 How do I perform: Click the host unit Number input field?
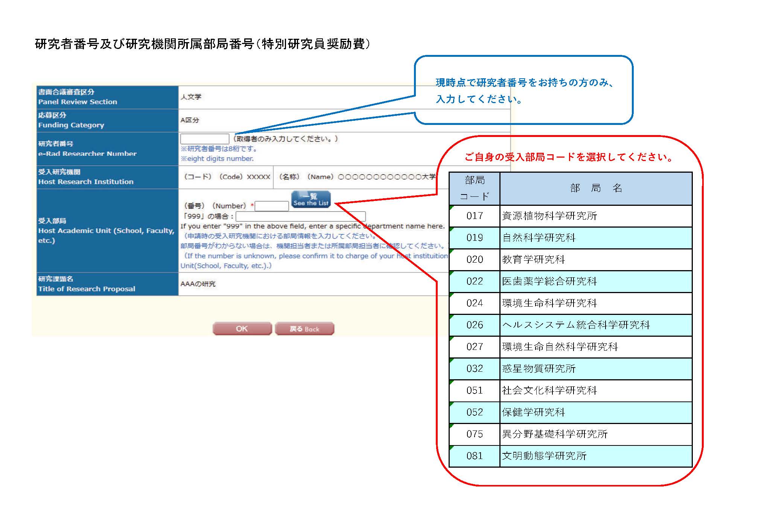coord(272,206)
